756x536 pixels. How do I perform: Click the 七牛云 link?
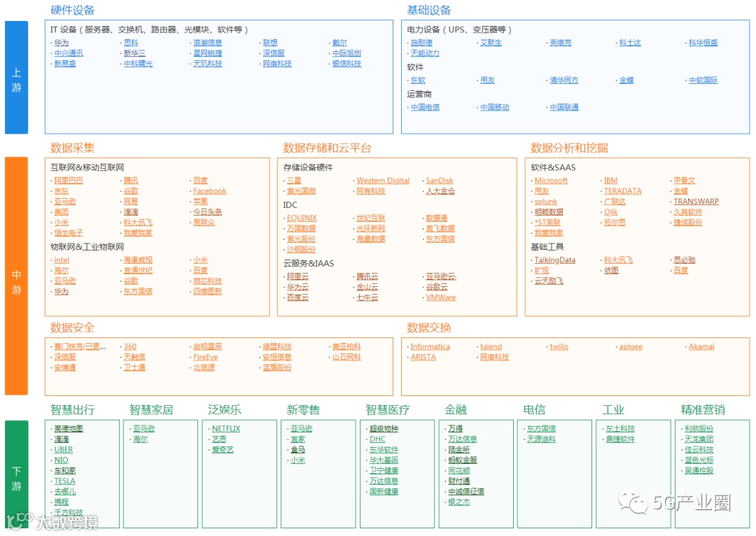pyautogui.click(x=367, y=298)
